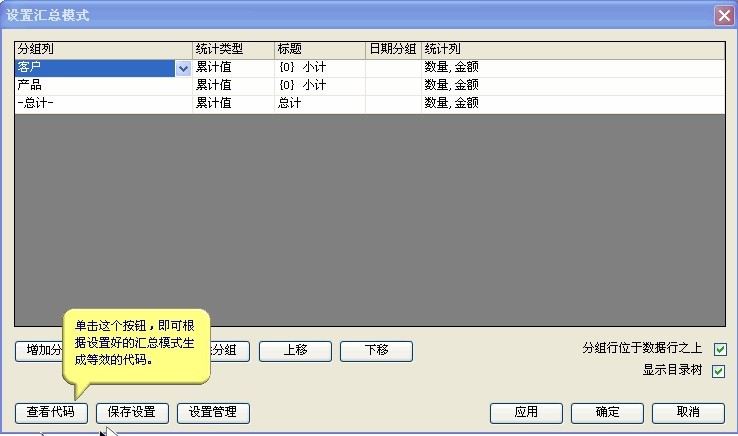Click the 保存设置 button

[132, 412]
